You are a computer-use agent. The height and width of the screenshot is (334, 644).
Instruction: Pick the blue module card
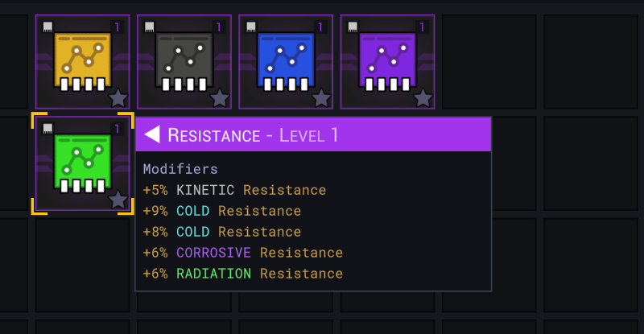point(285,61)
